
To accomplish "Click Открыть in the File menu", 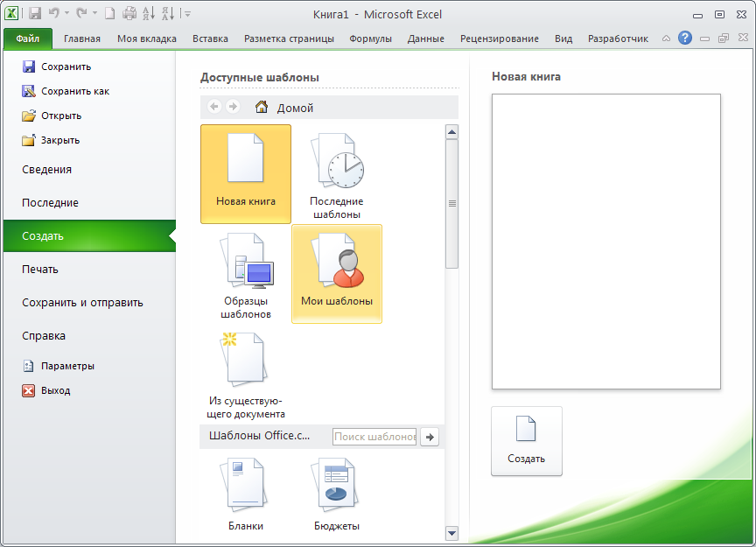I will 52,116.
